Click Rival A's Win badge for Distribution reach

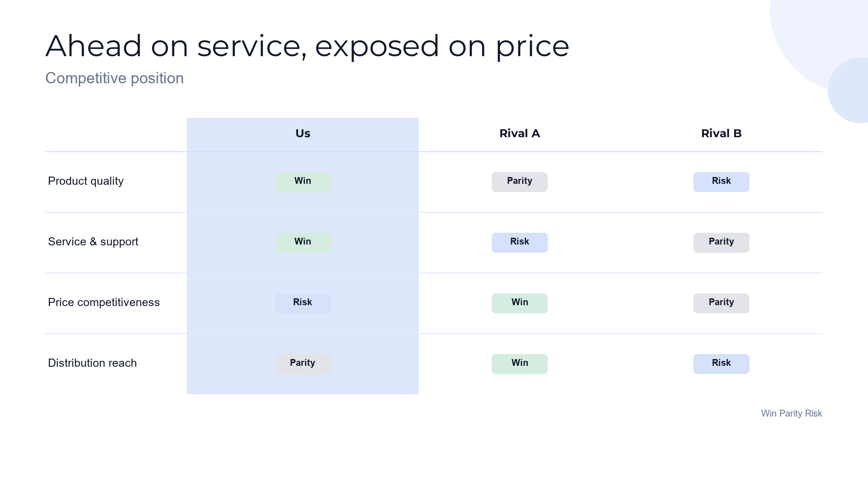pos(519,364)
